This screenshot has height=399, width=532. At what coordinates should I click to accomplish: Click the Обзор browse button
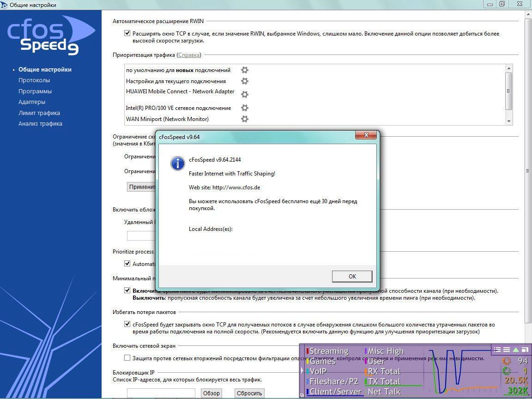tap(211, 393)
